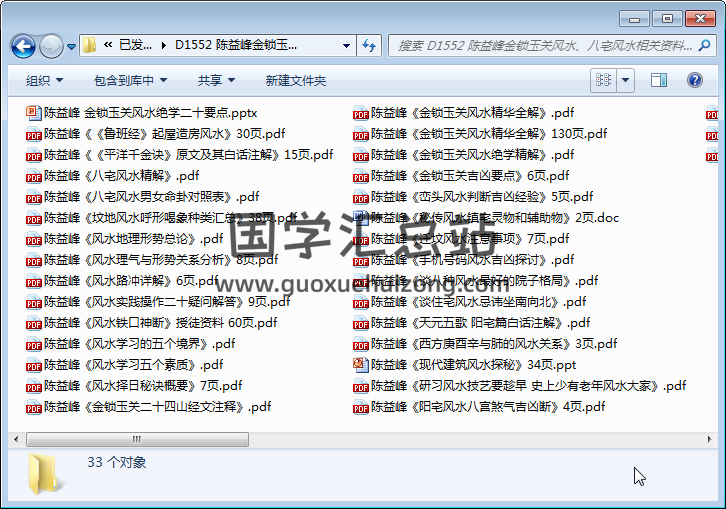
Task: Select PDF icon for 《平洋千金诀》原文及其白话注解
Action: coord(33,155)
